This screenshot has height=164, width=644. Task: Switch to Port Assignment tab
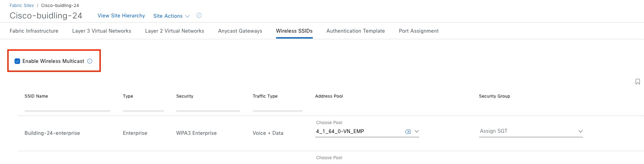click(418, 31)
